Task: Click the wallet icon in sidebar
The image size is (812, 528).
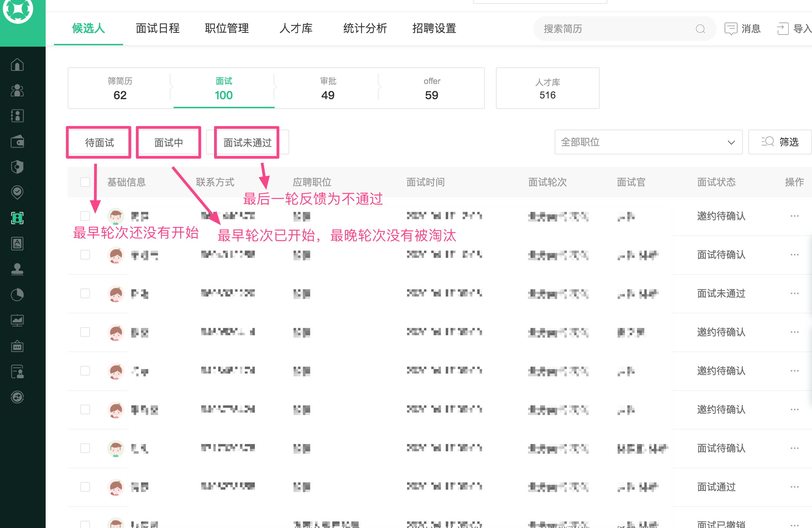Action: [17, 141]
